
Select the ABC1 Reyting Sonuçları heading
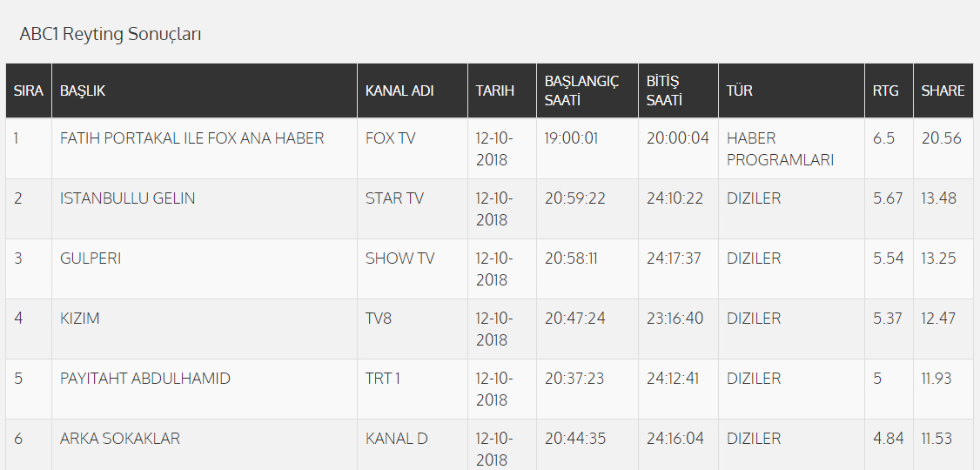pos(111,35)
